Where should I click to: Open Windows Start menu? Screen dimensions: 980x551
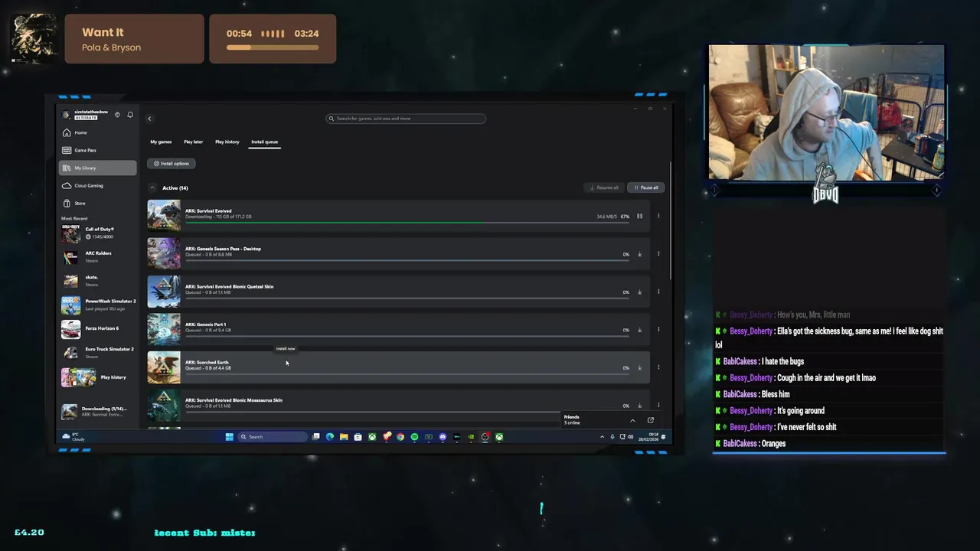pos(229,437)
